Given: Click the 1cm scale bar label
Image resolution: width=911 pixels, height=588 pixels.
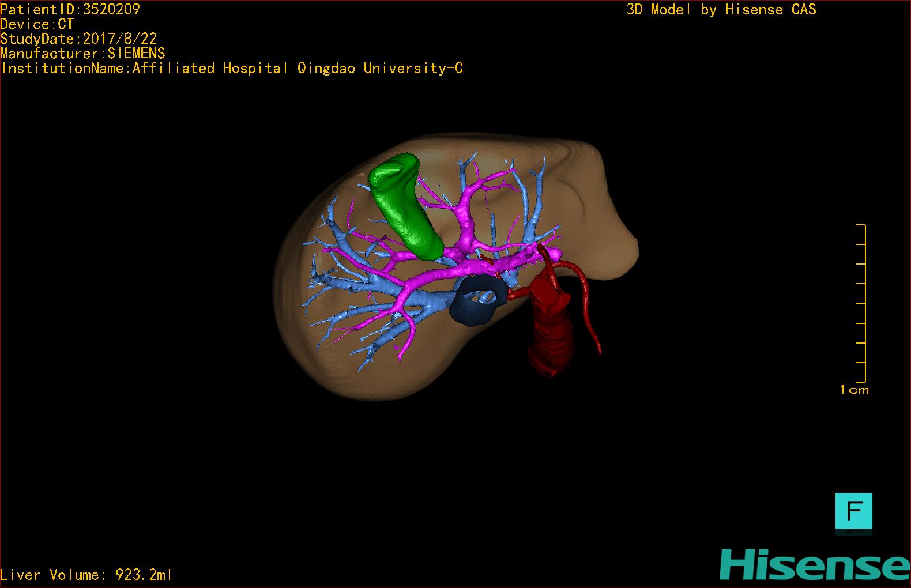Looking at the screenshot, I should [854, 390].
